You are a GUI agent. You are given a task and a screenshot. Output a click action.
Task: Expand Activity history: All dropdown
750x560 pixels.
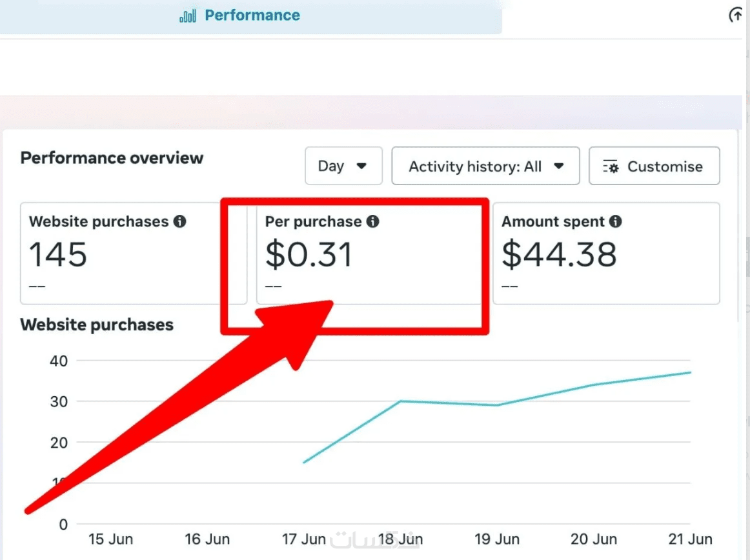(x=485, y=166)
